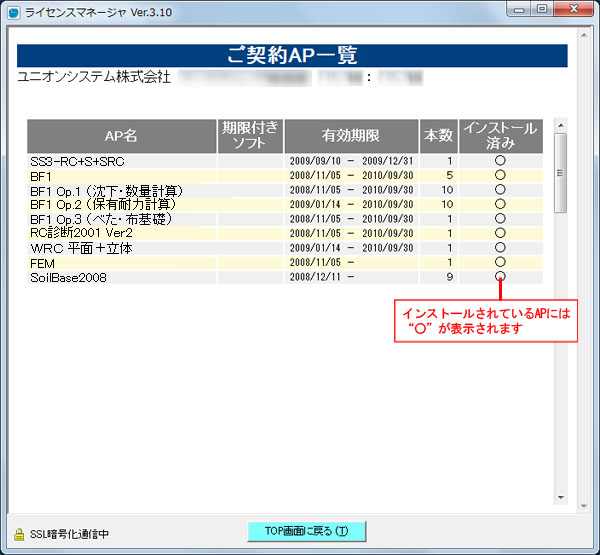600x555 pixels.
Task: Click installed circle mark for SS3-RC+S+SRC
Action: (x=501, y=161)
